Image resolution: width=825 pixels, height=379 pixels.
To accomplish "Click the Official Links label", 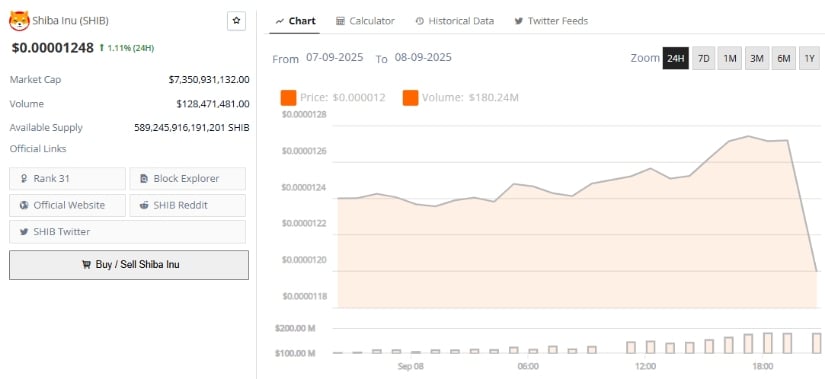I will 38,148.
